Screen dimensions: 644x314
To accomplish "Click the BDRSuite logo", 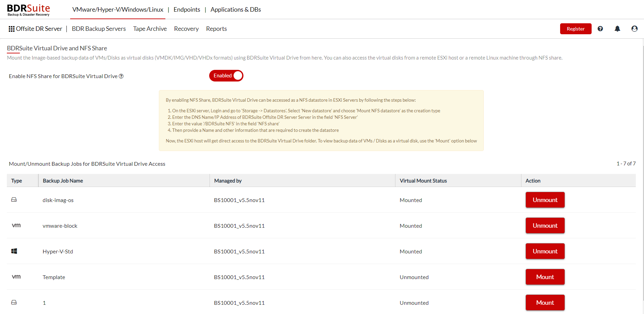I will click(28, 10).
